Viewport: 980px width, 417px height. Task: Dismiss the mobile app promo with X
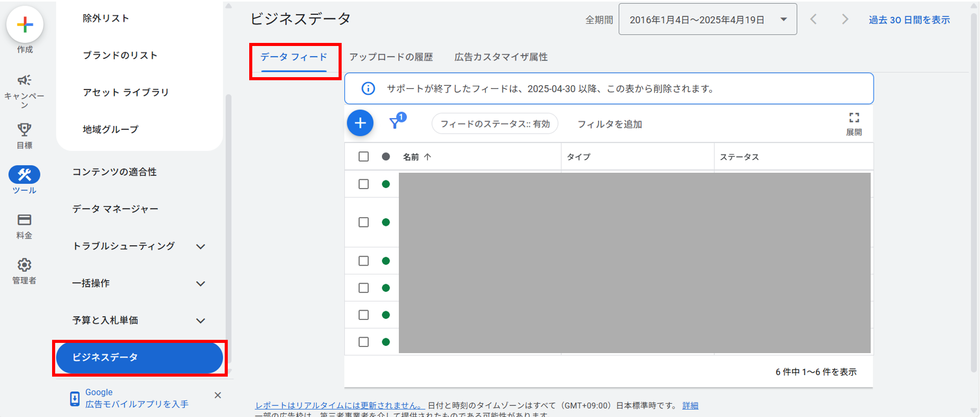[218, 395]
